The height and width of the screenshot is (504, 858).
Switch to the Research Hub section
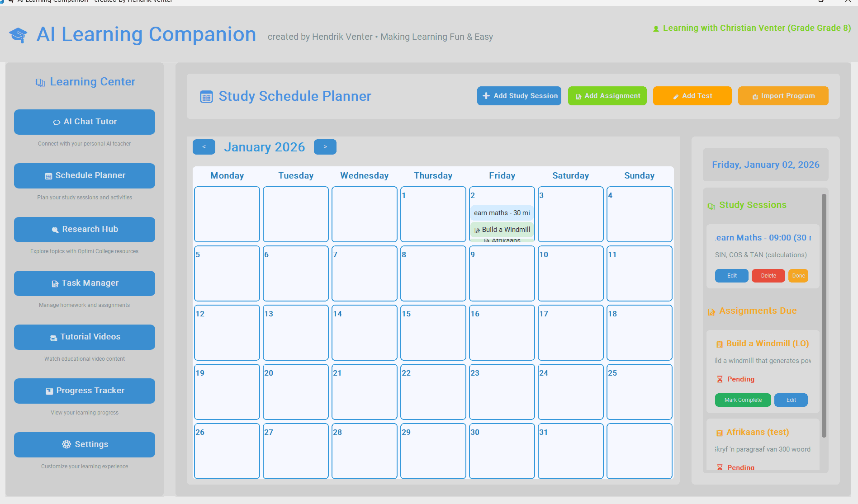point(85,229)
